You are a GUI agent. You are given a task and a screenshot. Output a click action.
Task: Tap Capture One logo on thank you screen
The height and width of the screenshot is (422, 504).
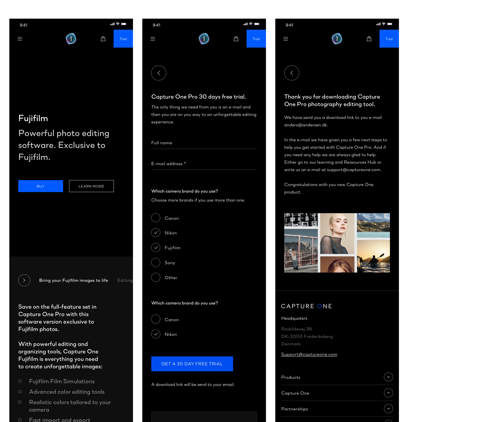pos(337,39)
